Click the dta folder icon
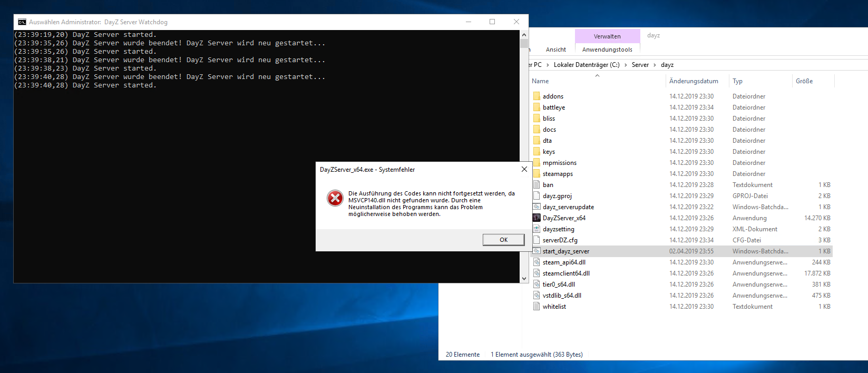The image size is (868, 373). [537, 140]
